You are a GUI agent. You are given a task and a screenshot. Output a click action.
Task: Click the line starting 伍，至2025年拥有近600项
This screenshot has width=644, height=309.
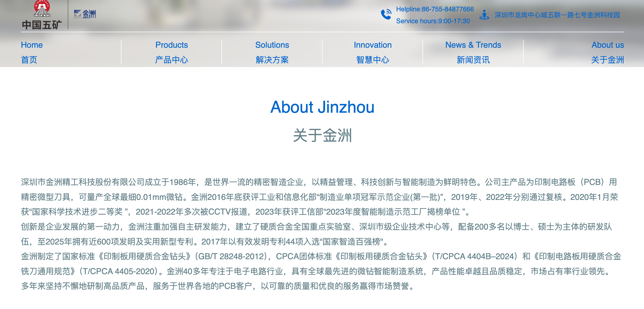[x=205, y=242]
